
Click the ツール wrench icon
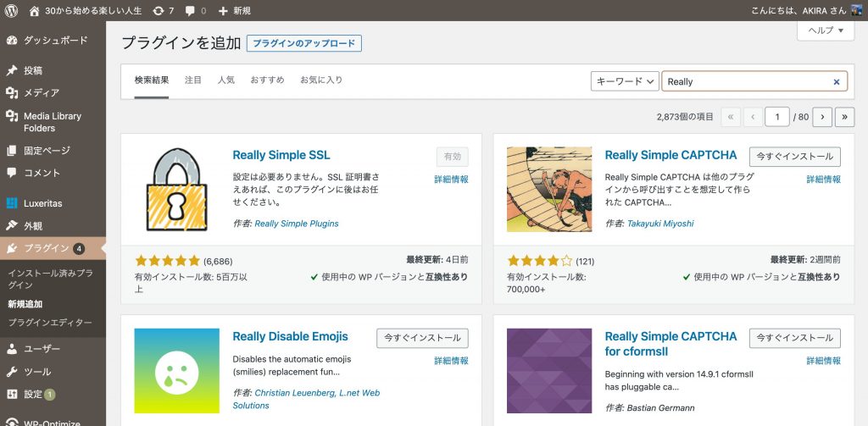(12, 372)
